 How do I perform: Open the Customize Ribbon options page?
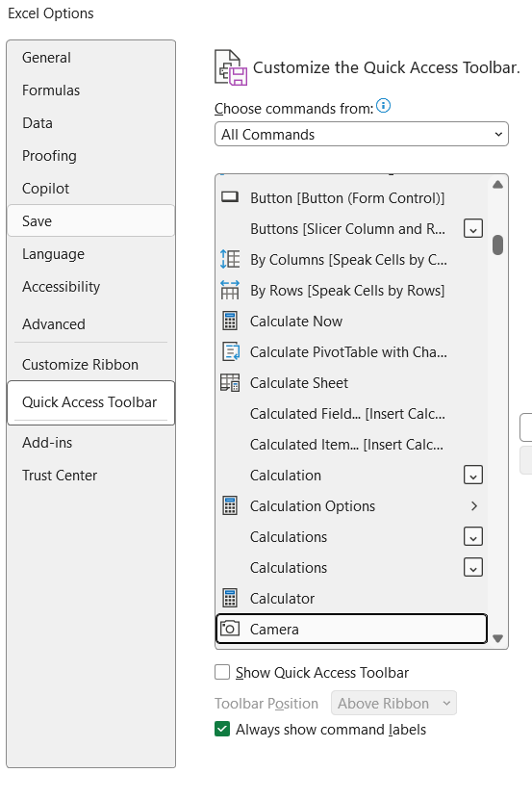[x=80, y=365]
